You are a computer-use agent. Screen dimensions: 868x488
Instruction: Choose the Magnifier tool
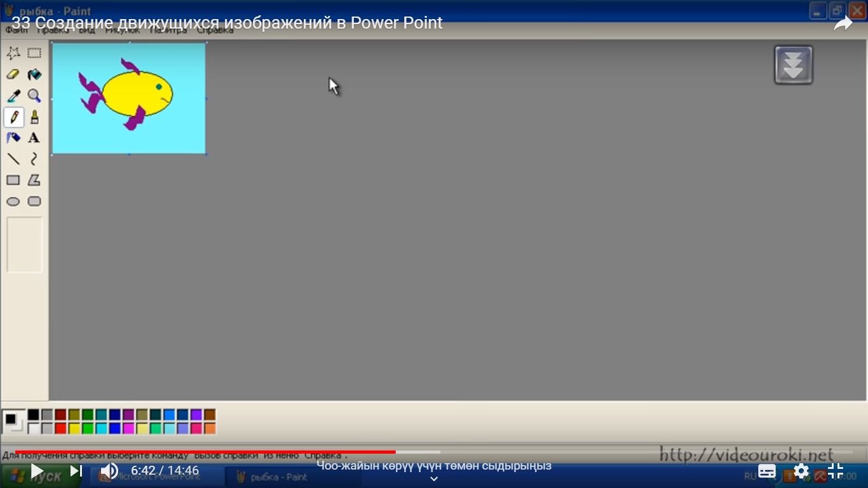click(x=34, y=96)
